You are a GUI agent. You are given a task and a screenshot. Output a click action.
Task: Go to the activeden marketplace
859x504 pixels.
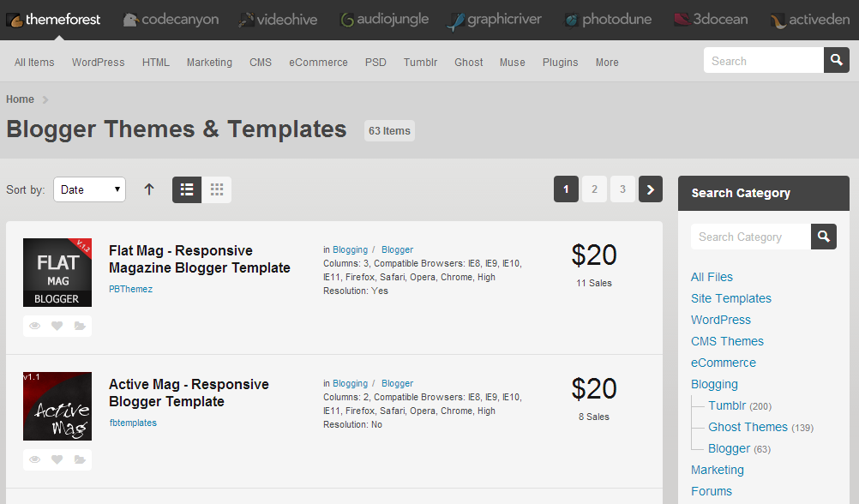tap(809, 21)
